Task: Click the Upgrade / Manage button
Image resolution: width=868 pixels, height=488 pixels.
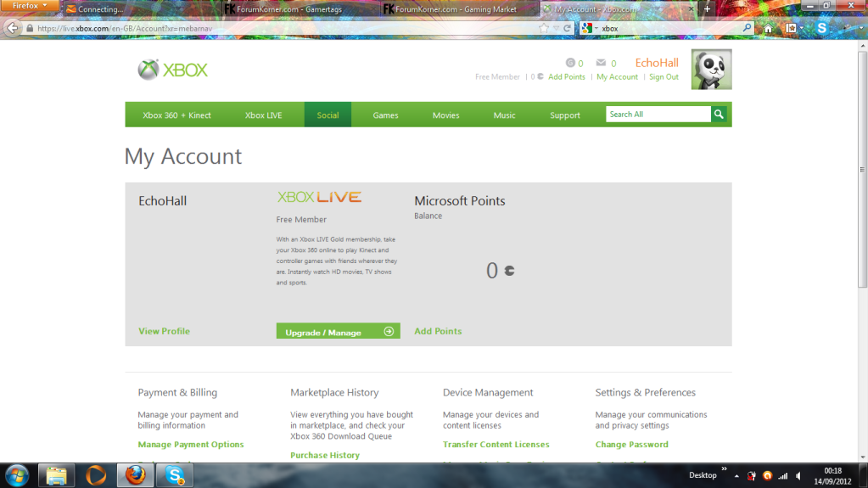Action: coord(338,332)
